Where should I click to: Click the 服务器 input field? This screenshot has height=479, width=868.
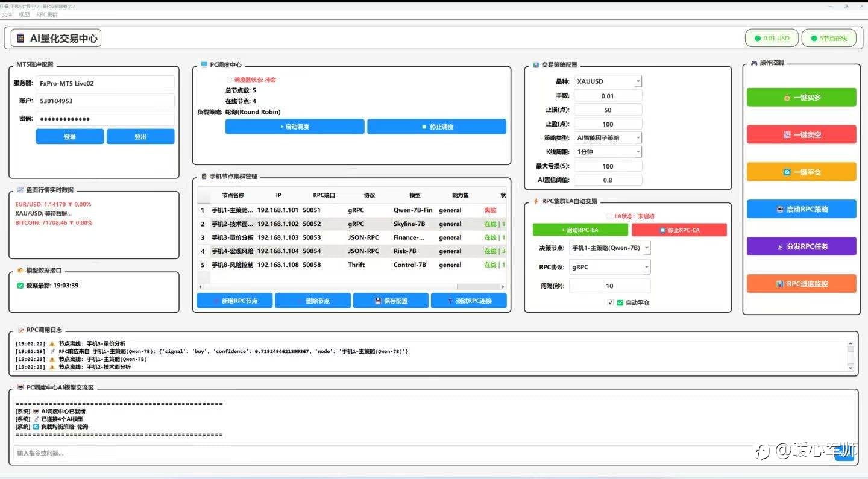click(105, 83)
